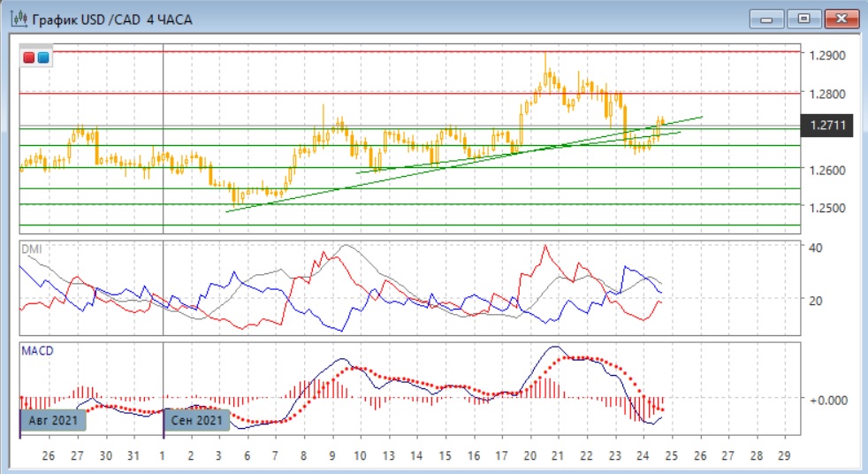The height and width of the screenshot is (474, 868).
Task: Click the Сен 2021 month marker
Action: click(x=198, y=420)
